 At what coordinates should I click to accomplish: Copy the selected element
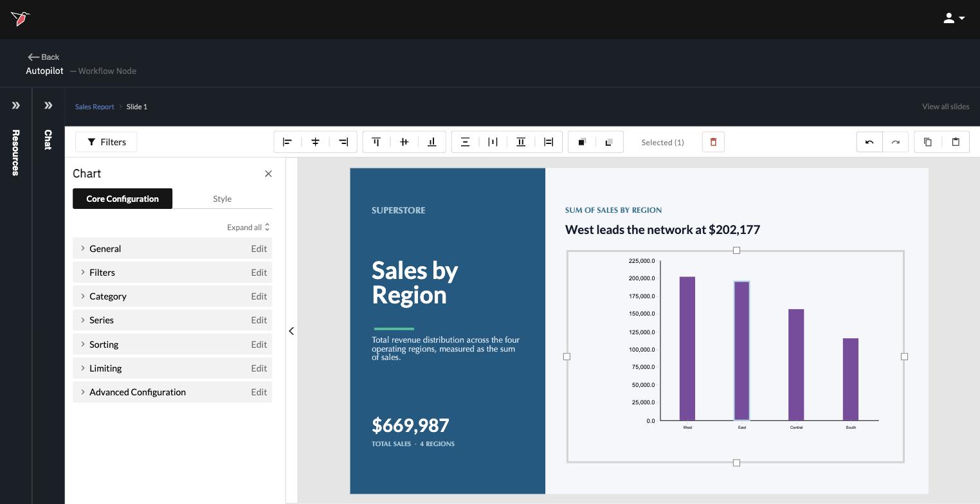tap(928, 142)
